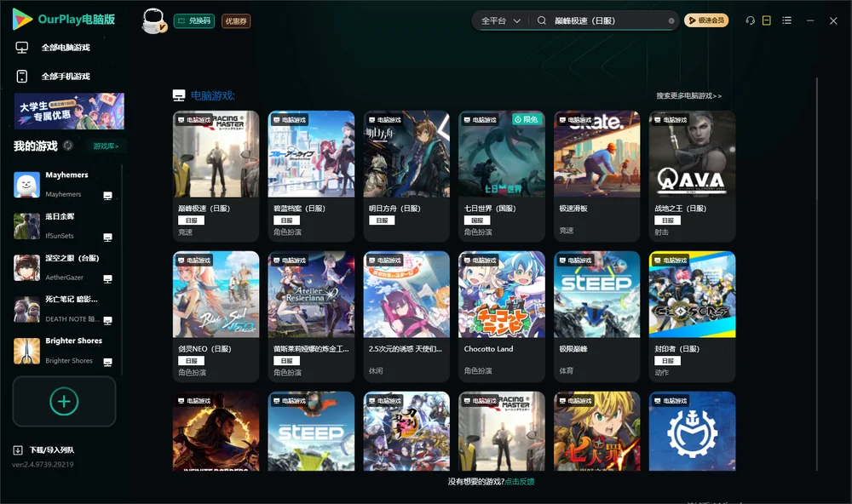This screenshot has height=504, width=852.
Task: Click 日服 tag under 碧蓝档案
Action: (286, 220)
